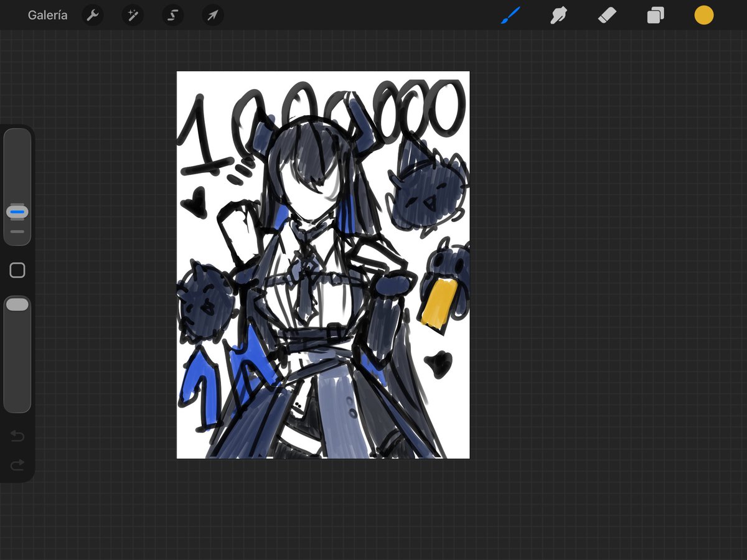This screenshot has width=747, height=560.
Task: Select the Eraser tool
Action: 607,16
